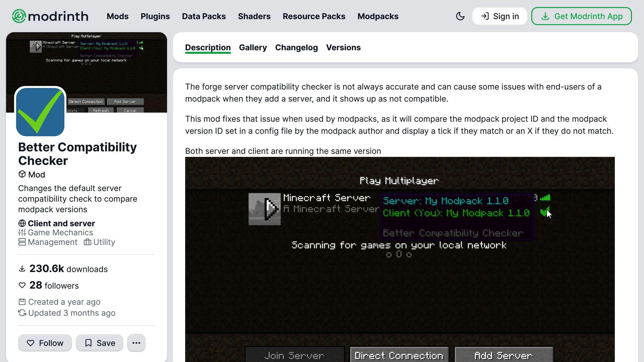Click the Save bookmark icon
The image size is (644, 362).
[x=89, y=343]
